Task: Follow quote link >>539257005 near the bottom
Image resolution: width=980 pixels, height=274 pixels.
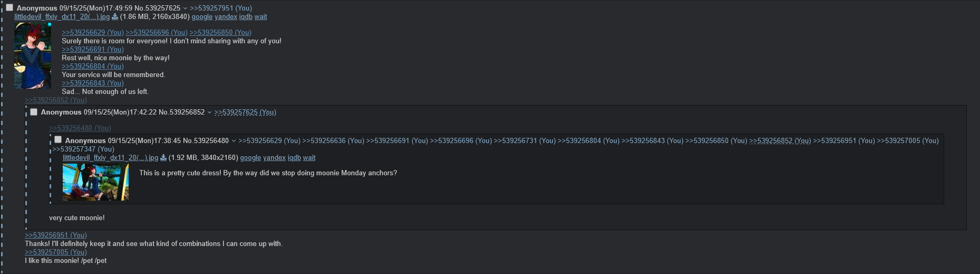Action: [x=56, y=252]
